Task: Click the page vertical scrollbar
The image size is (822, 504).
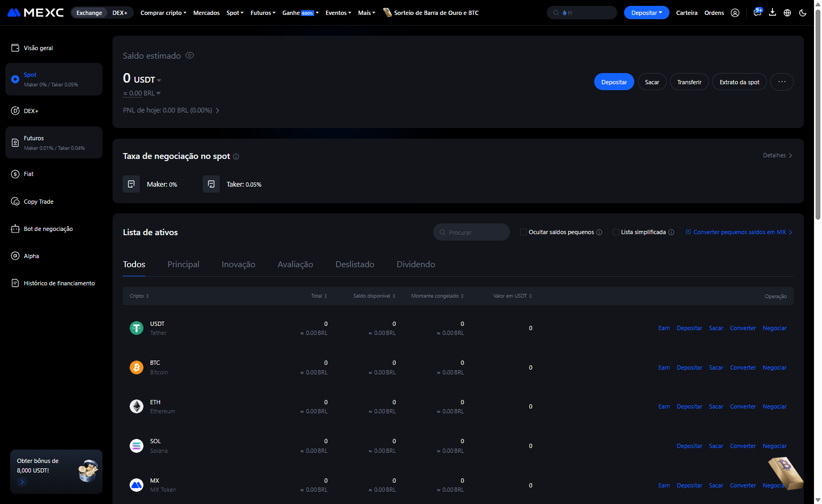Action: 818,115
